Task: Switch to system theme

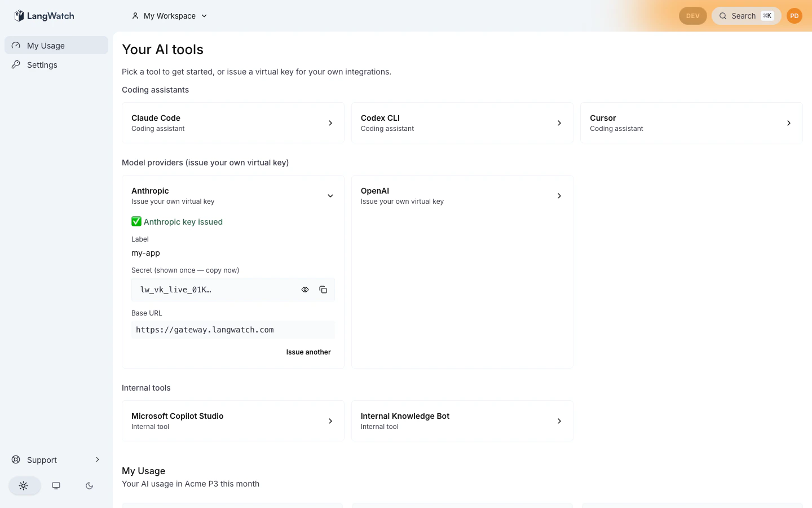Action: click(56, 485)
